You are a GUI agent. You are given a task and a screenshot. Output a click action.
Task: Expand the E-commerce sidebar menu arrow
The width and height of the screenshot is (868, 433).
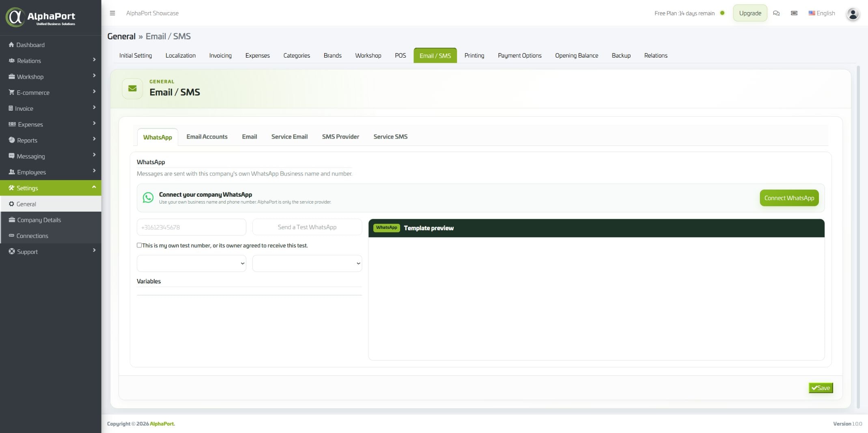(94, 91)
